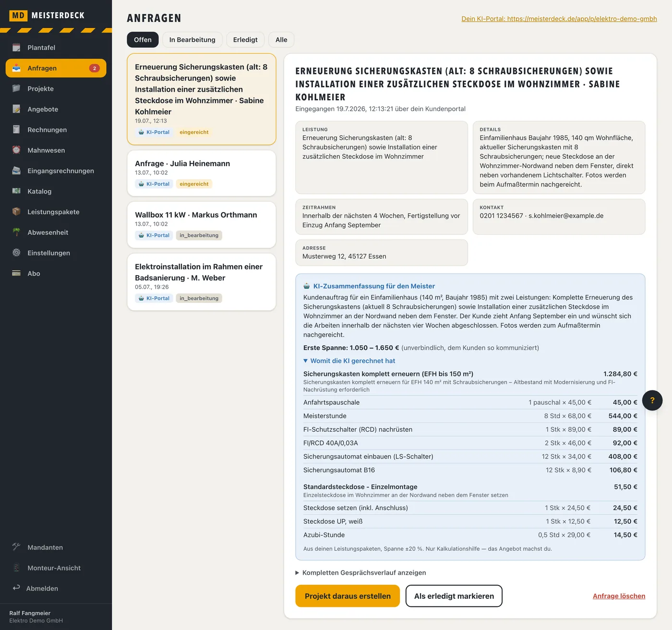Click the Rechnungen document icon
Screen dimensions: 672x630
click(16, 130)
